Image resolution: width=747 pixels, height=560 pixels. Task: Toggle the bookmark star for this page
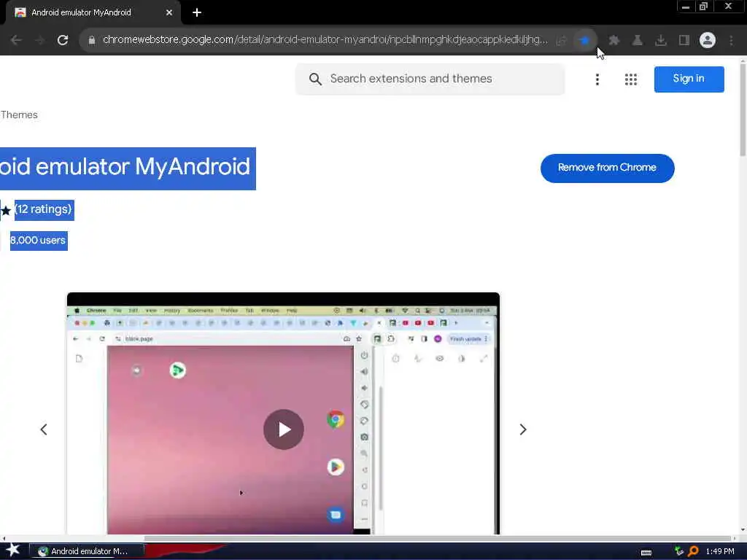click(x=584, y=40)
